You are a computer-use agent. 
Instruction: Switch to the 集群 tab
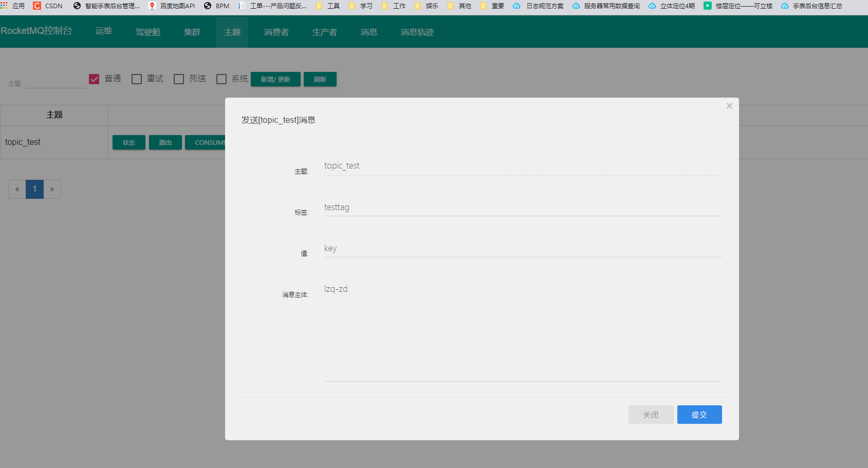coord(192,32)
